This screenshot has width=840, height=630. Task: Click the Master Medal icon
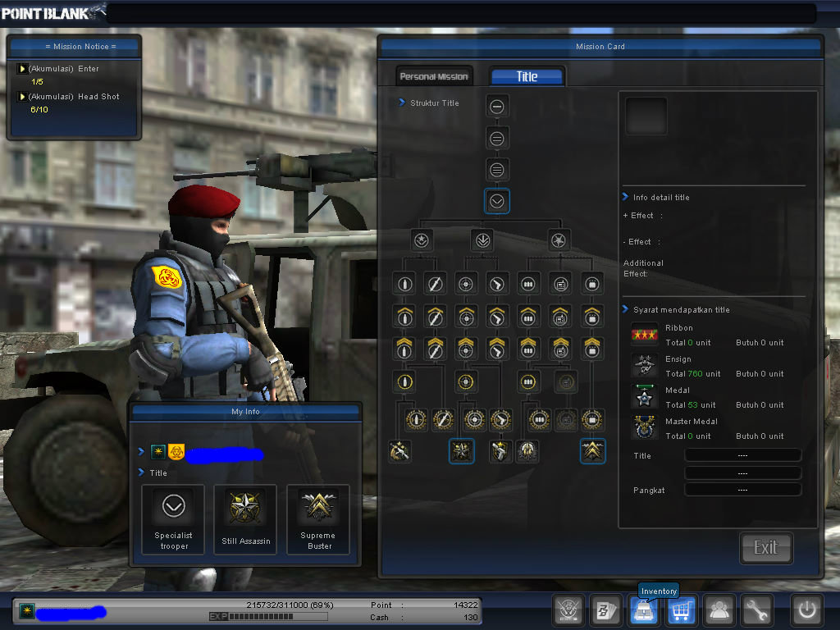(x=644, y=428)
